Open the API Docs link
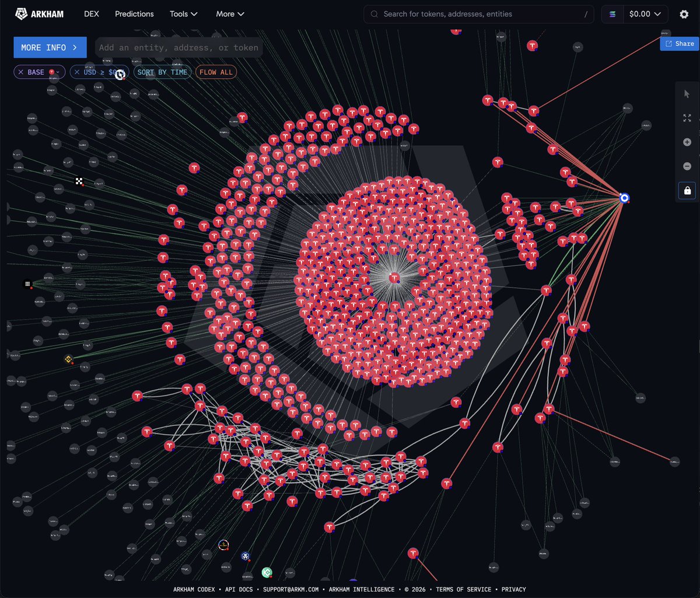This screenshot has height=598, width=700. (x=240, y=589)
